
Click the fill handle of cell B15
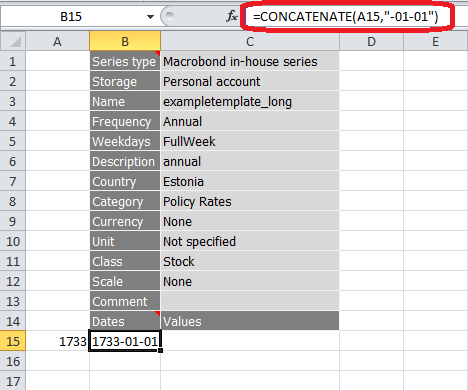pos(161,350)
